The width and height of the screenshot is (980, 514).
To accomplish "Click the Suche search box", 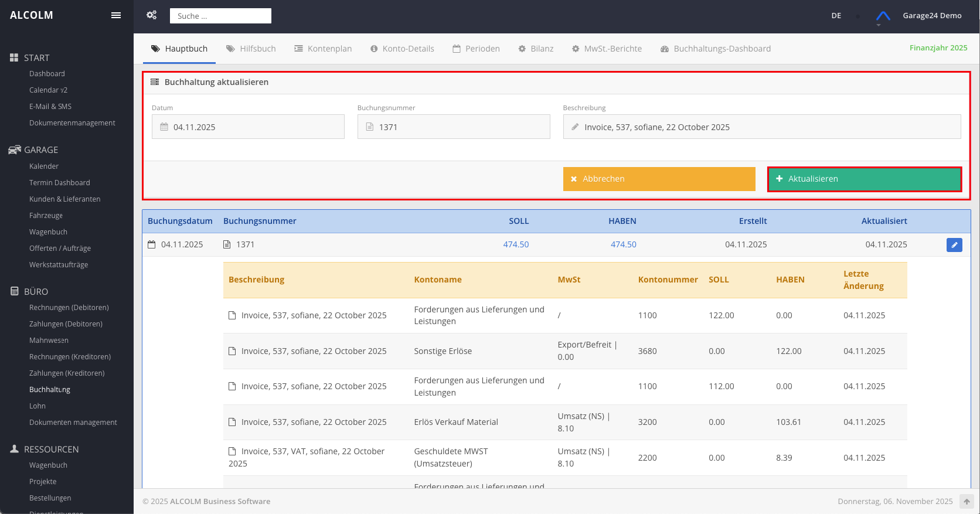I will pyautogui.click(x=220, y=16).
